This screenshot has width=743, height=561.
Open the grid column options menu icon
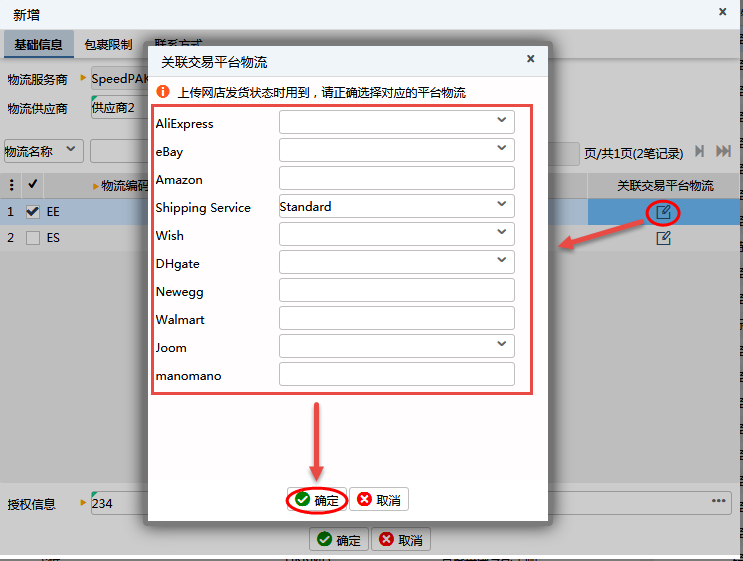point(12,185)
